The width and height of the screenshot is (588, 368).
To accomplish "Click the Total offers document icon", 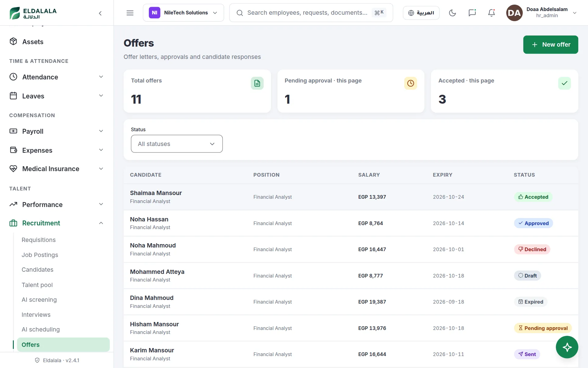I will [x=257, y=83].
